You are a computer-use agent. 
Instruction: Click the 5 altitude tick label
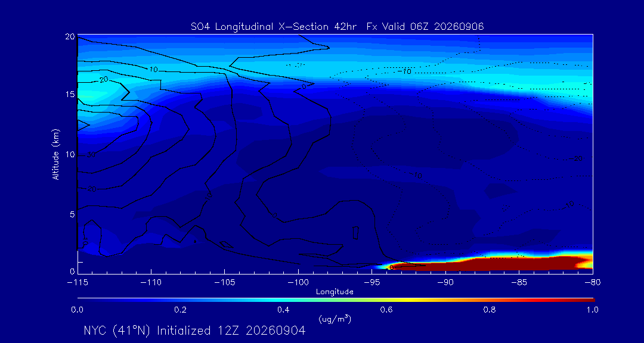tap(72, 214)
